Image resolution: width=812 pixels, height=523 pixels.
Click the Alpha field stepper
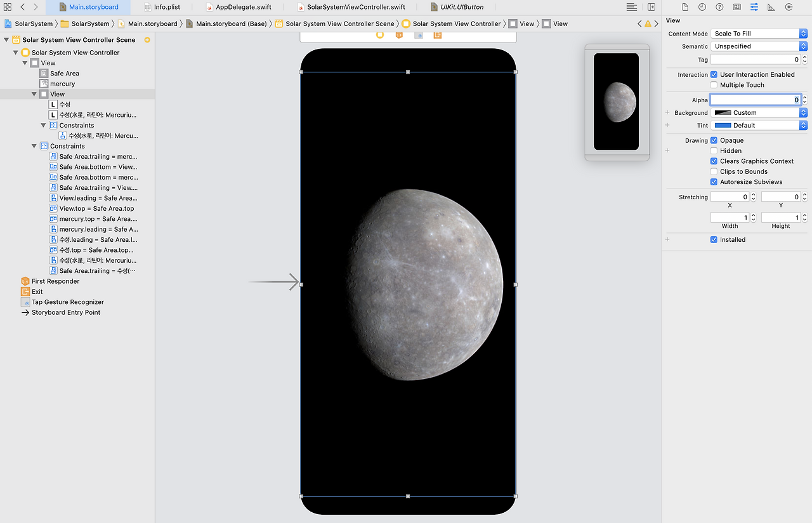(x=805, y=100)
